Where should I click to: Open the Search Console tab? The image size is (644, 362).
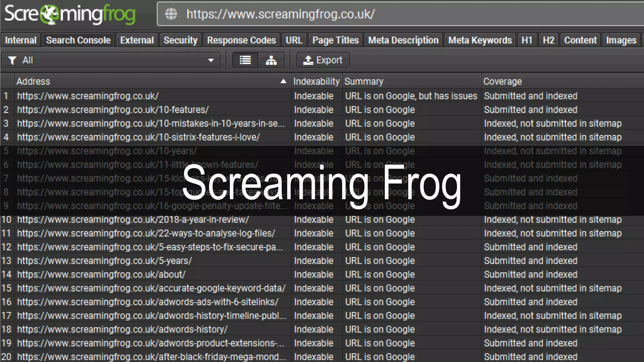(x=78, y=40)
